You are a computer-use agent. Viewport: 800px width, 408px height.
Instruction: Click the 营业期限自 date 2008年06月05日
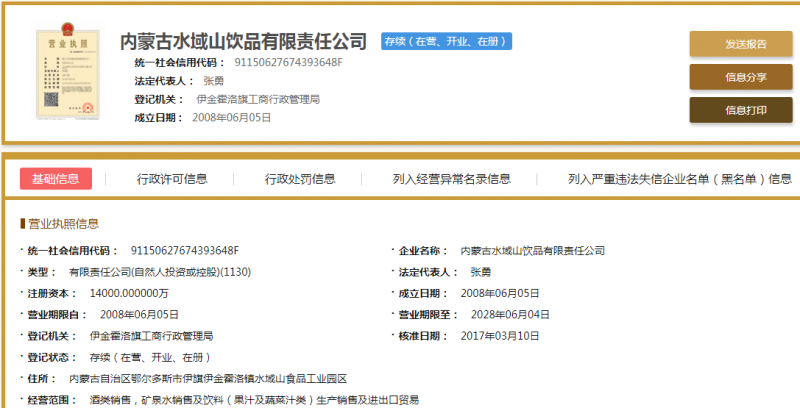pos(139,315)
